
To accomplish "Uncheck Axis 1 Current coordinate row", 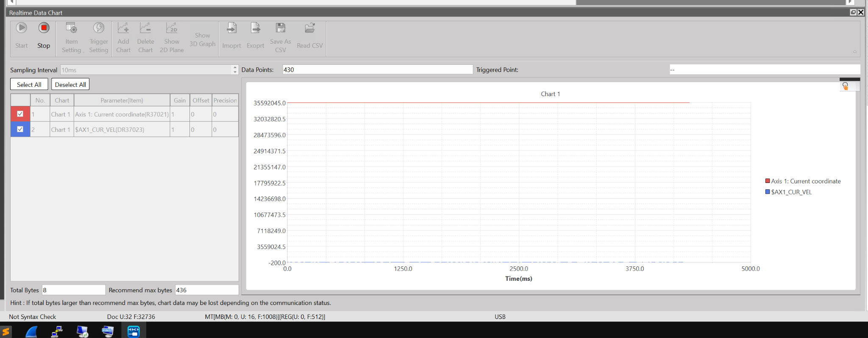I will 20,114.
